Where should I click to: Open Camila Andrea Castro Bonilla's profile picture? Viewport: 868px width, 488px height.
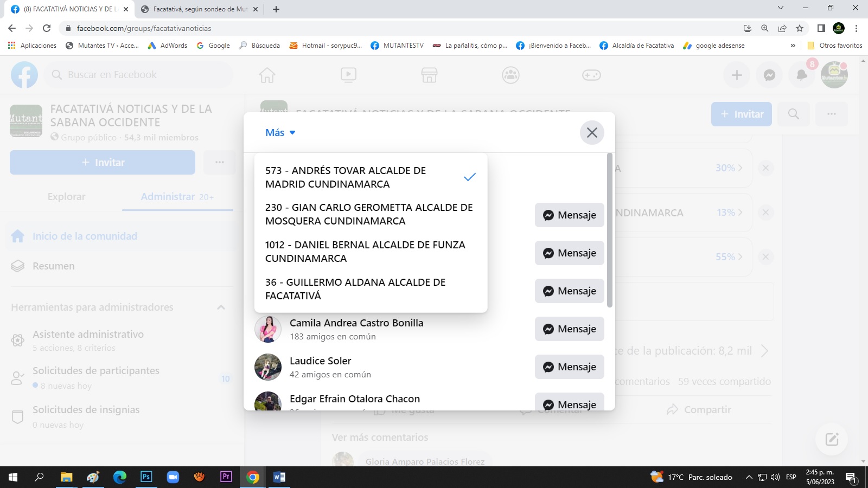click(x=268, y=329)
